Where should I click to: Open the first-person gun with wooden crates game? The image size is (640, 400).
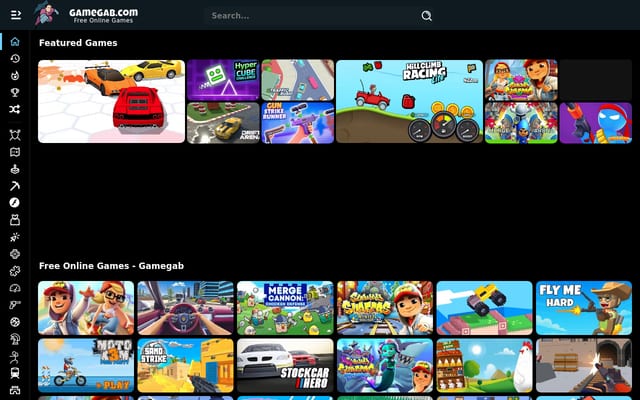tap(584, 365)
